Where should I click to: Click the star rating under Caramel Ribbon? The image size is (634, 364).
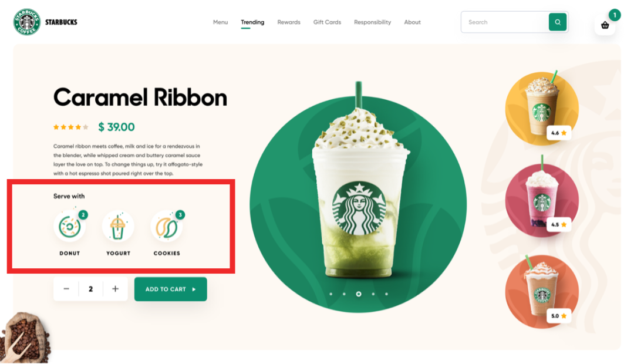click(x=71, y=127)
